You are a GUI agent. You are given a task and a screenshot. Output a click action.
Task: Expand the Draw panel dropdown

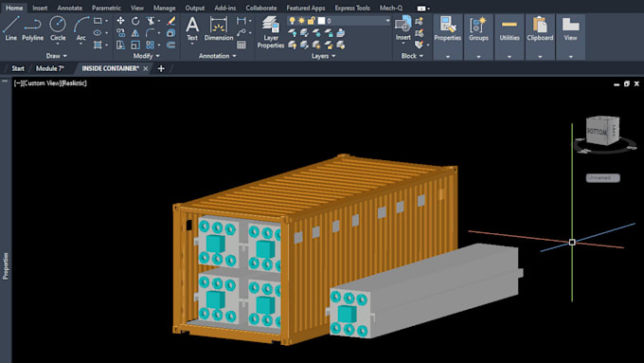[x=56, y=56]
